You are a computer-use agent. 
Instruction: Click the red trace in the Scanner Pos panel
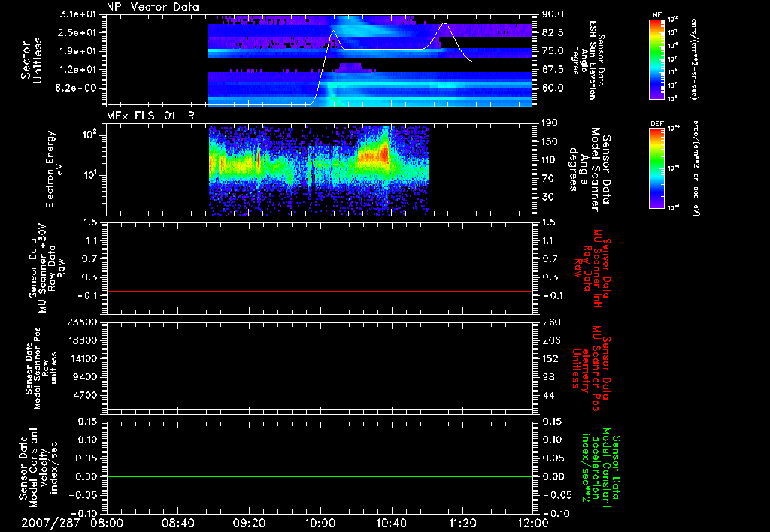click(320, 382)
